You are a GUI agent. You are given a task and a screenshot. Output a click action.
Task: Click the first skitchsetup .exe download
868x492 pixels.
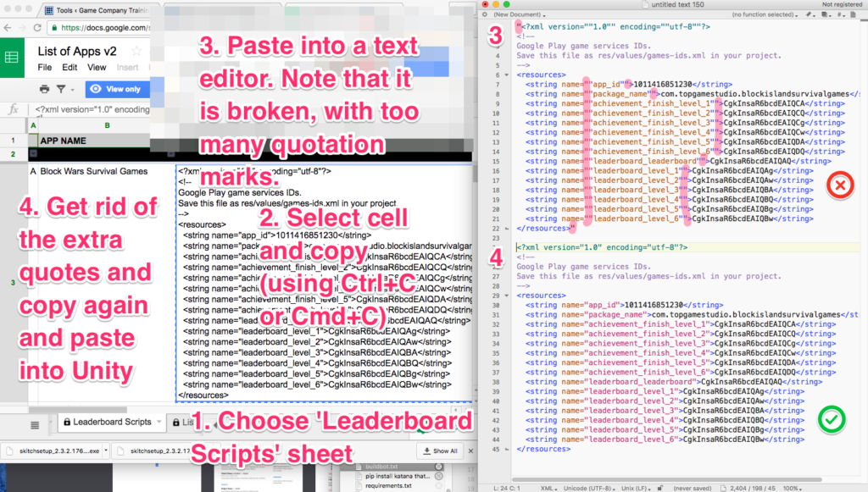coord(53,451)
